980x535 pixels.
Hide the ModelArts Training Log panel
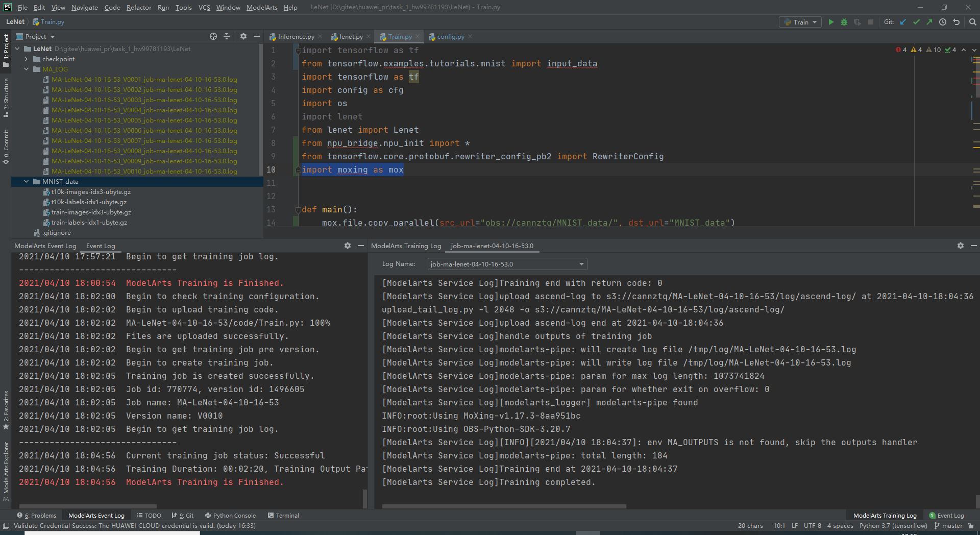[x=973, y=246]
